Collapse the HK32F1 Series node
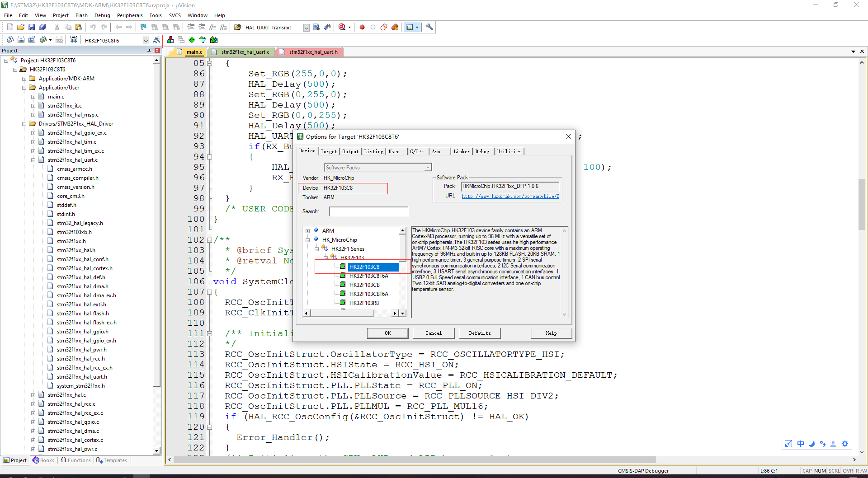The height and width of the screenshot is (478, 868). point(317,249)
